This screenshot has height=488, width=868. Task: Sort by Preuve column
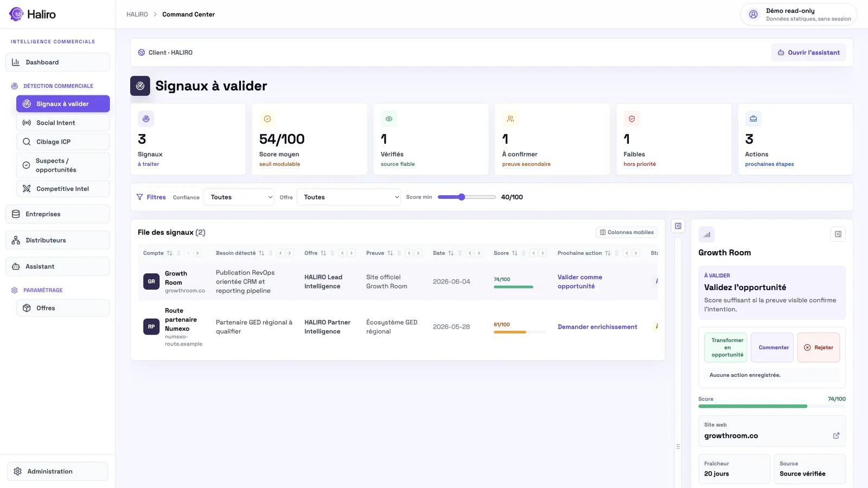(390, 253)
